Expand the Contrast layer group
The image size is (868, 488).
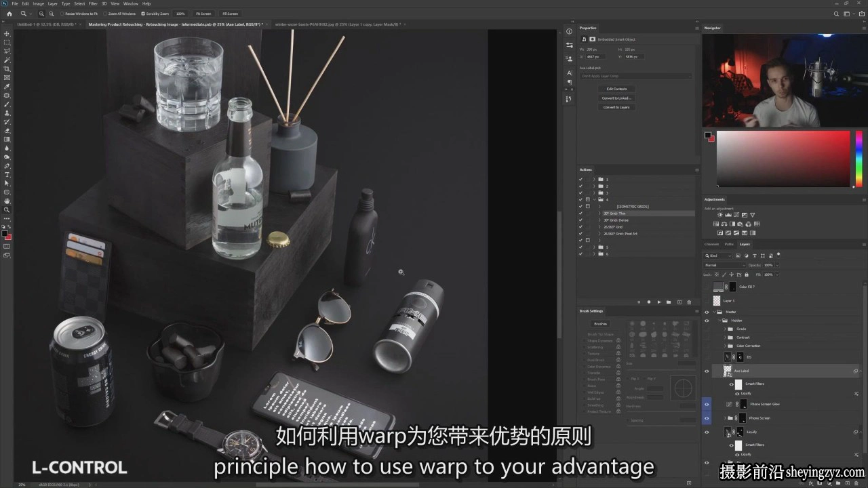click(726, 337)
